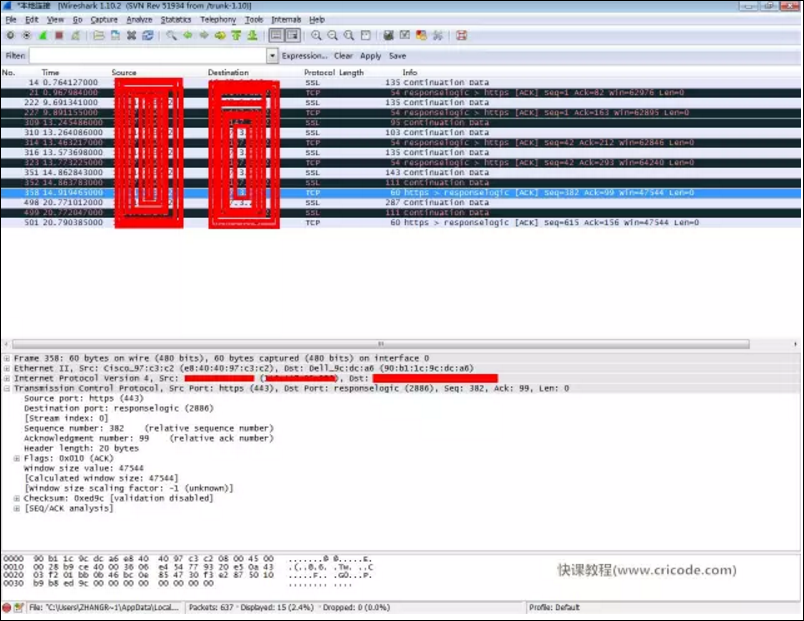Expand the Flags: 0x010 (ACK) node
The width and height of the screenshot is (804, 621).
point(16,458)
